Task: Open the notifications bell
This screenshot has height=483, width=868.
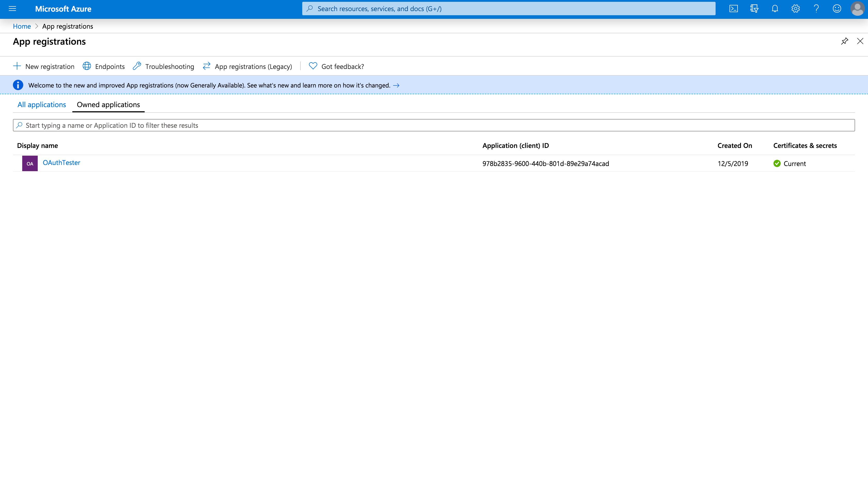Action: (x=775, y=9)
